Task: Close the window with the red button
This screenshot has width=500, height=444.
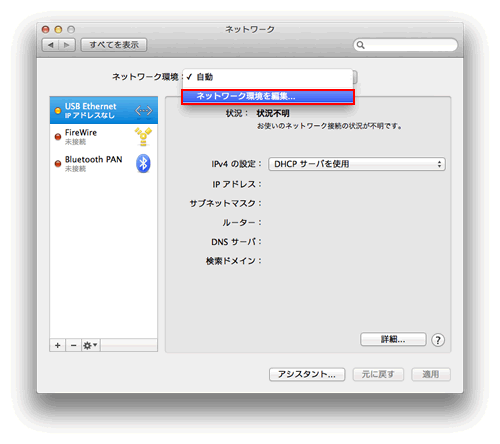Action: (x=46, y=30)
